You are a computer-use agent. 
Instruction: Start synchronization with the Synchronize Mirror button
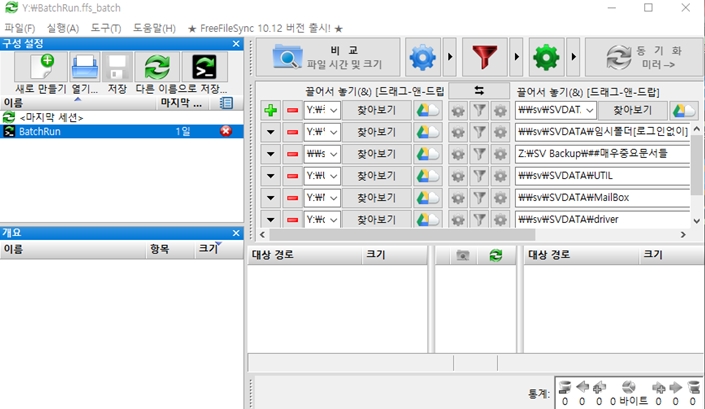click(x=644, y=57)
